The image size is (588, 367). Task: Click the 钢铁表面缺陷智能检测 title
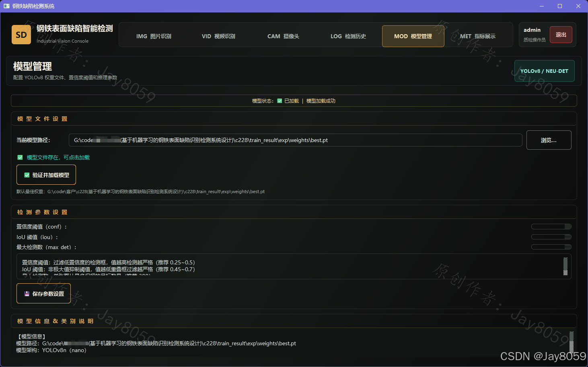click(75, 29)
